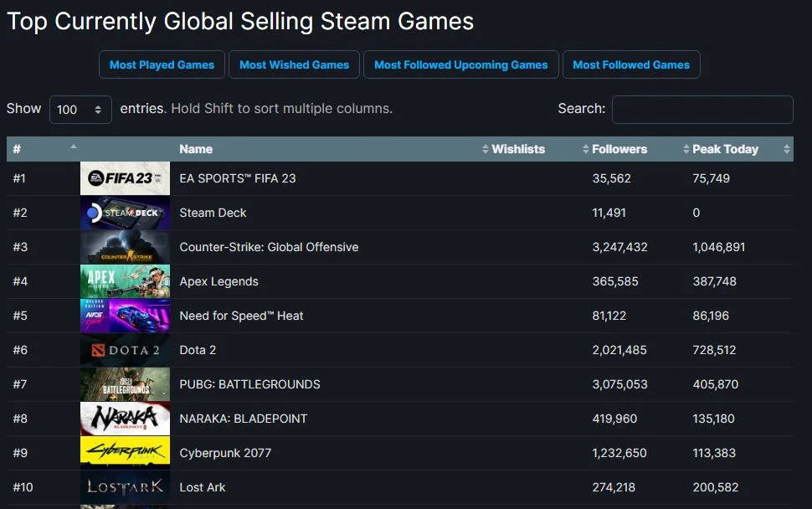Screen dimensions: 812x509
Task: Click the FIFA 23 game thumbnail
Action: [125, 178]
